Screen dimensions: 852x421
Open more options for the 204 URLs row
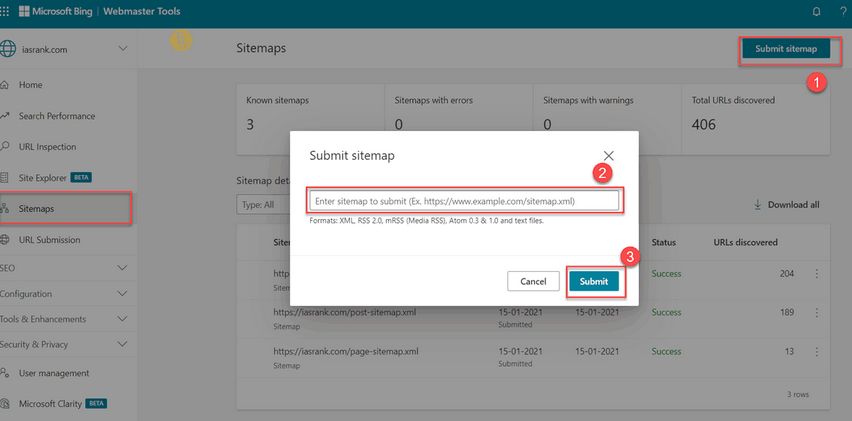(x=816, y=274)
